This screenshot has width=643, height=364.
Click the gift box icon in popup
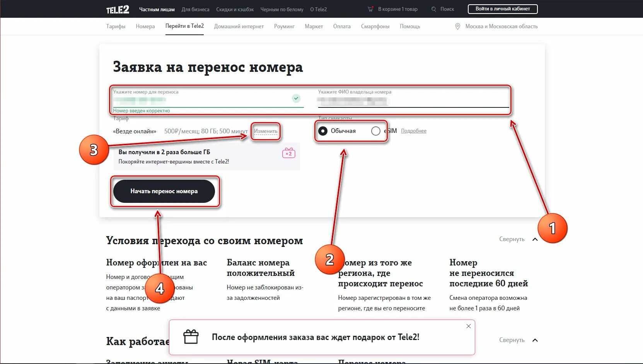[x=191, y=337]
